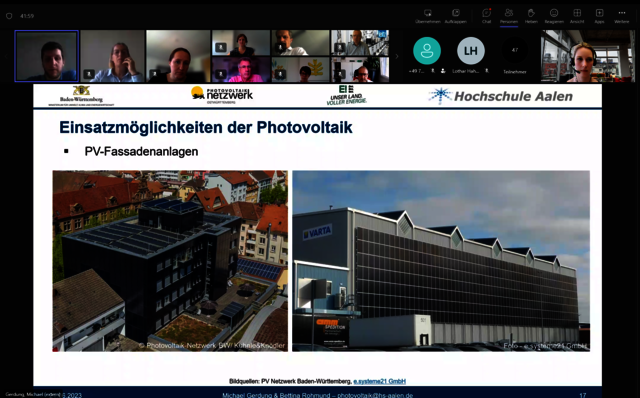This screenshot has height=398, width=640.
Task: Open the Personen participants tab
Action: [509, 16]
